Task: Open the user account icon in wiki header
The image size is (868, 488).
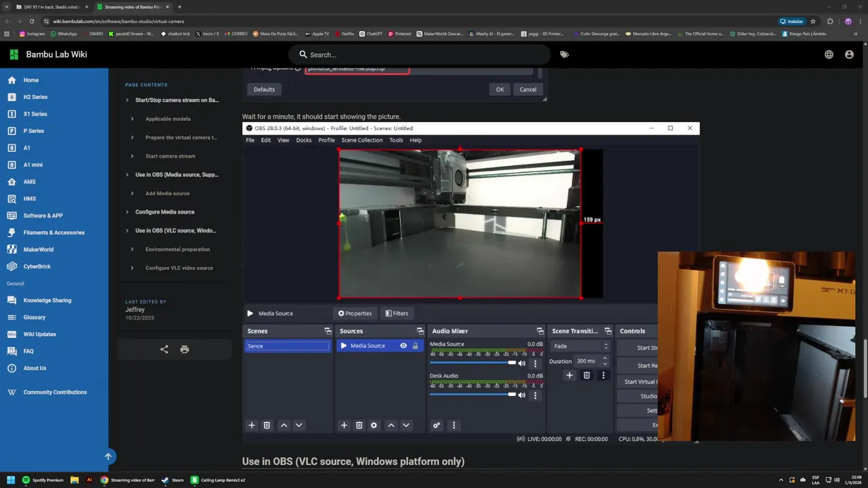Action: (849, 54)
